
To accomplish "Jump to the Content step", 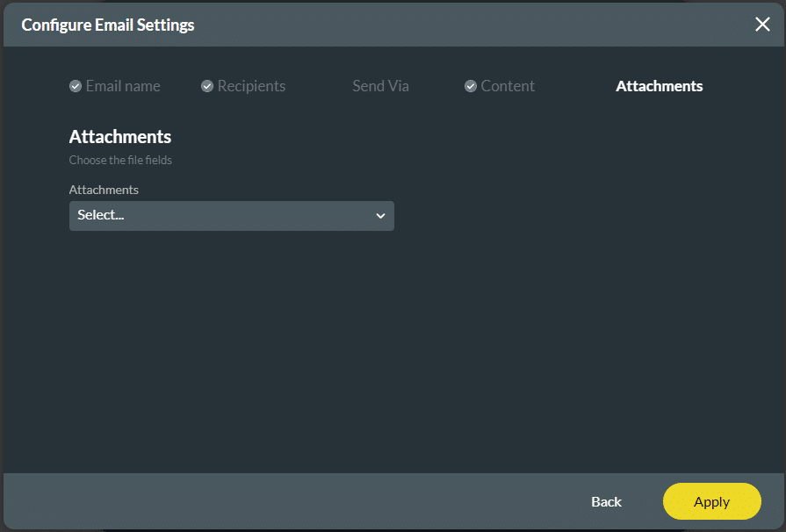I will coord(508,86).
